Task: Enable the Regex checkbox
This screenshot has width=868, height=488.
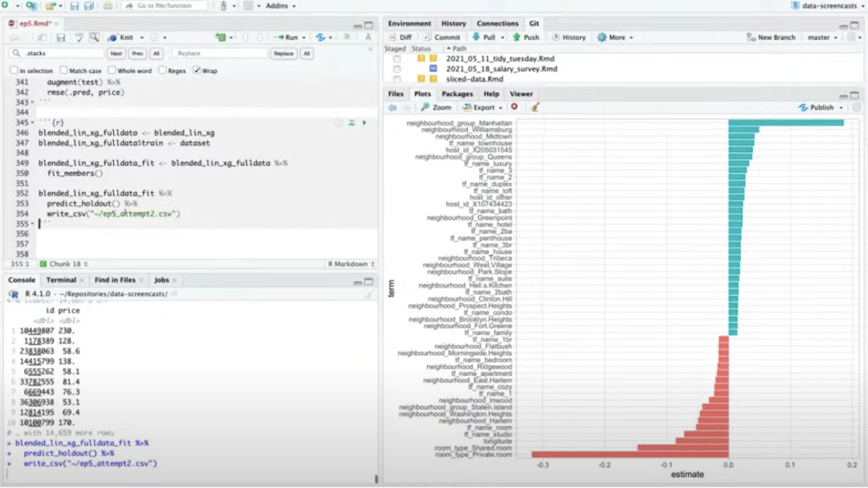Action: pos(163,70)
